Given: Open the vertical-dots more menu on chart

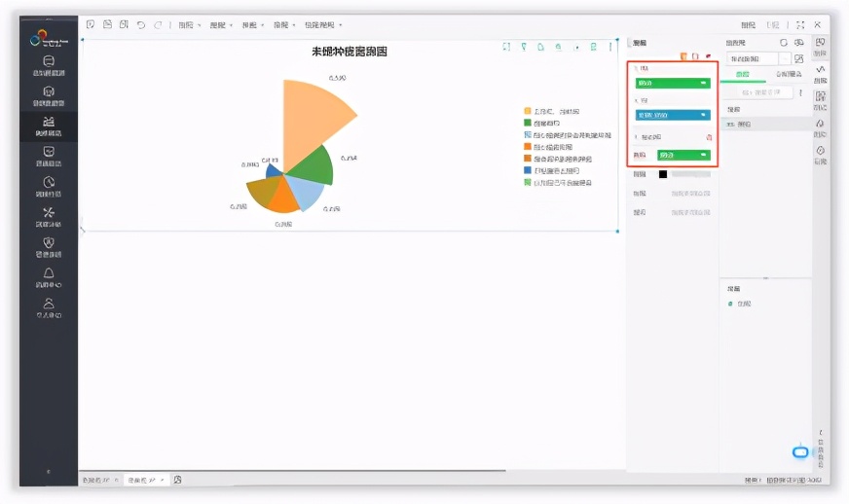Looking at the screenshot, I should pyautogui.click(x=610, y=47).
